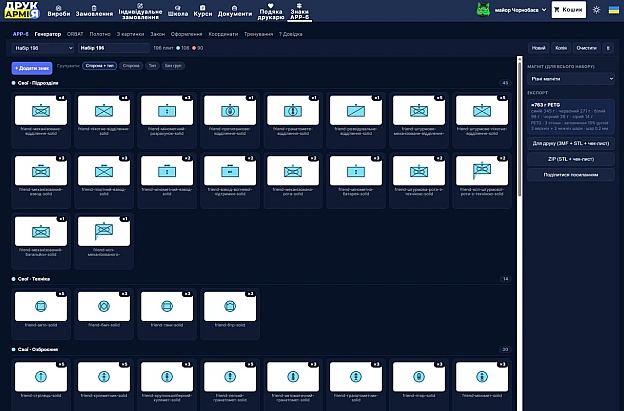624x411 pixels.
Task: Click the Набір 196 name input field
Action: point(113,48)
